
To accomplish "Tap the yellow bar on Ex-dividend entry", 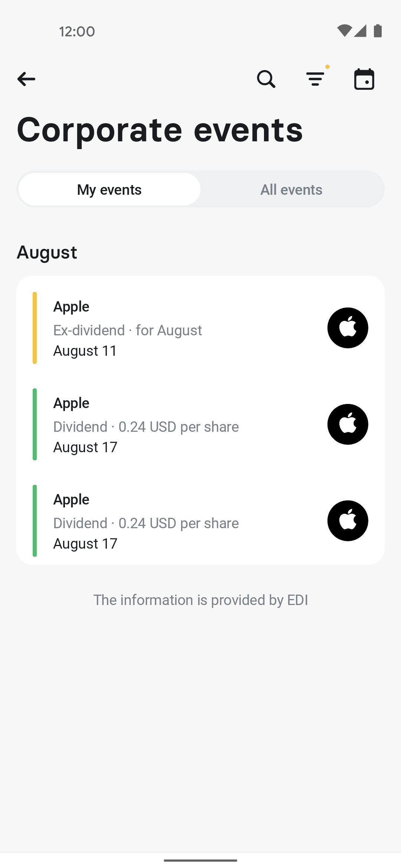I will click(x=35, y=328).
